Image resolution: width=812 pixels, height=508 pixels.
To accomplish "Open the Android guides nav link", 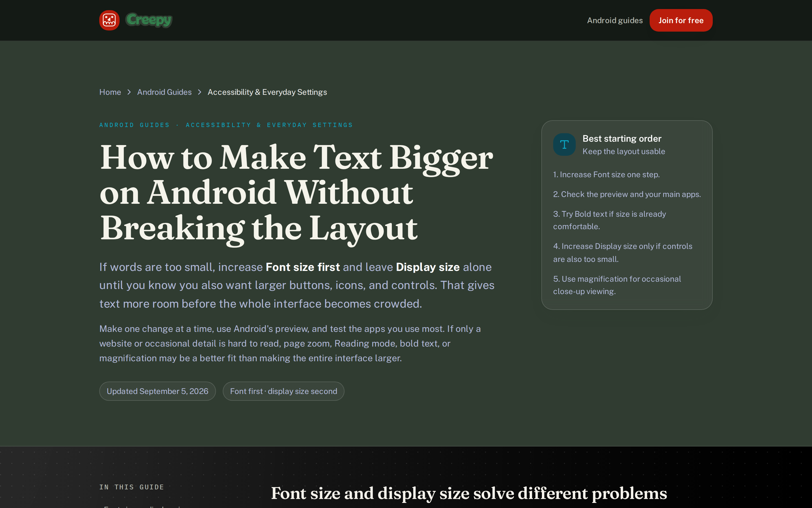I will coord(615,21).
